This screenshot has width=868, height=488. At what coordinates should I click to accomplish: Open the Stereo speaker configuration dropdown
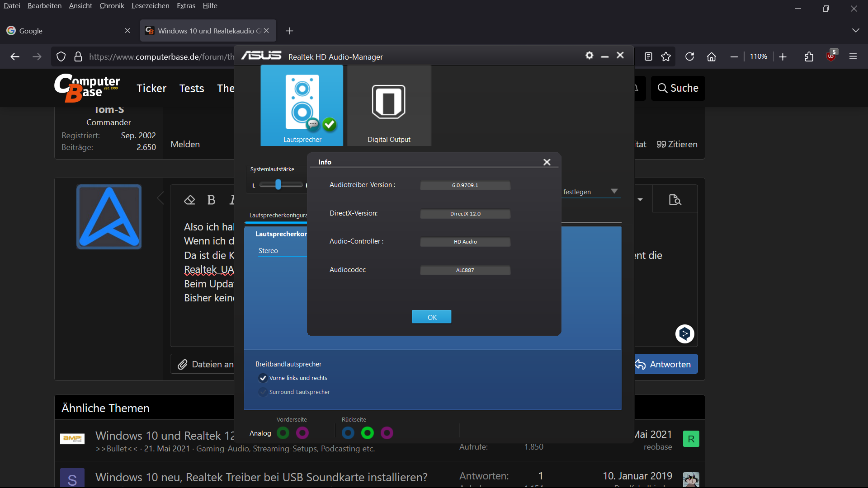click(283, 251)
